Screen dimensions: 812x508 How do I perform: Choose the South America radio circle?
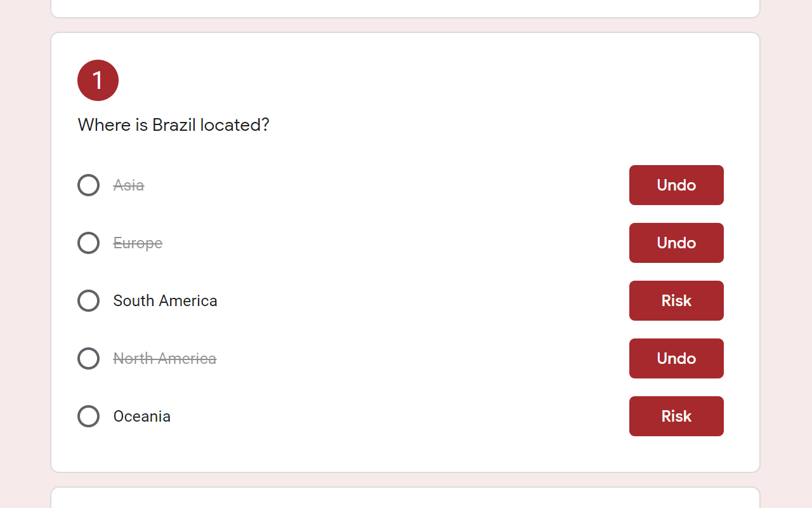[88, 301]
